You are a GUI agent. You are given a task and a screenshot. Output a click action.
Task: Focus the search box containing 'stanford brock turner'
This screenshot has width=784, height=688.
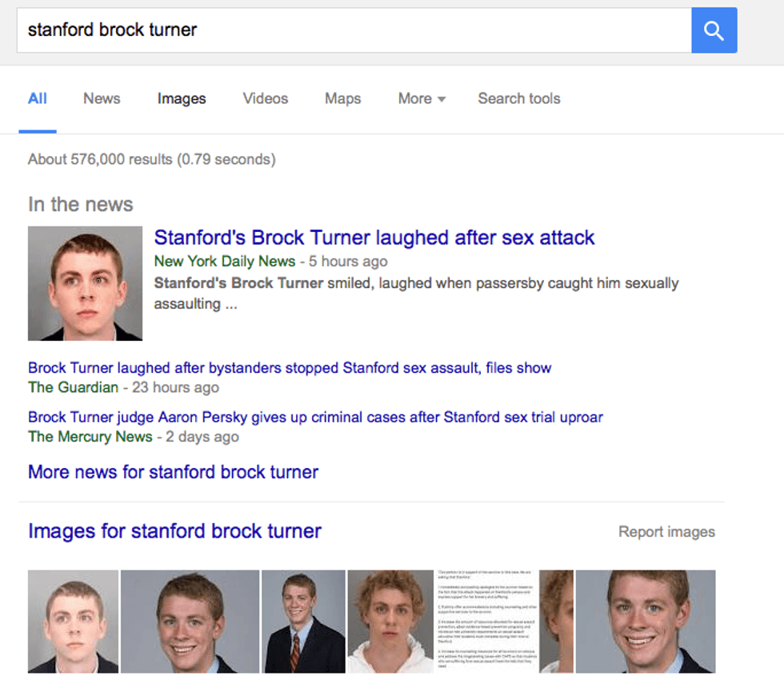pos(354,30)
